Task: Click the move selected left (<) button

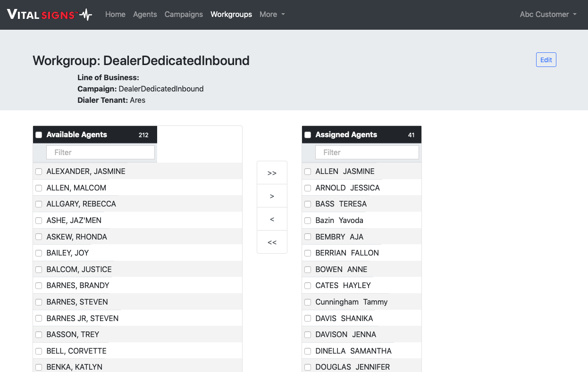Action: [x=272, y=219]
